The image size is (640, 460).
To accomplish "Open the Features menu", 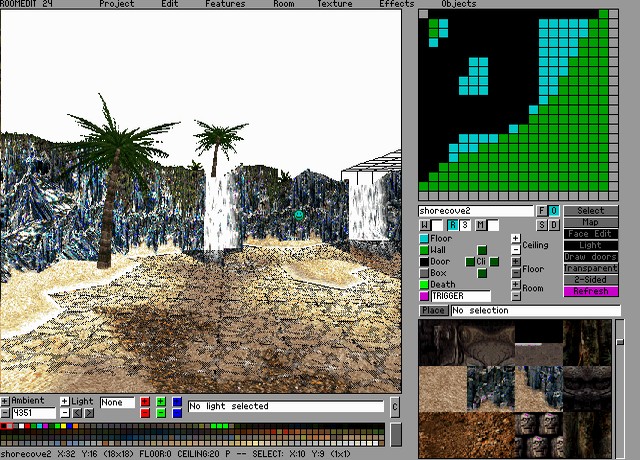I will (x=225, y=4).
